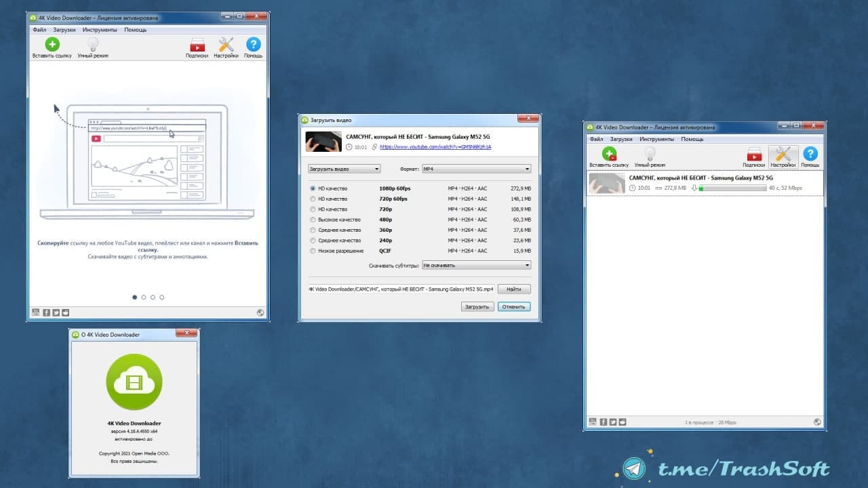Go to the fourth onboarding page dot
868x488 pixels.
tap(161, 297)
